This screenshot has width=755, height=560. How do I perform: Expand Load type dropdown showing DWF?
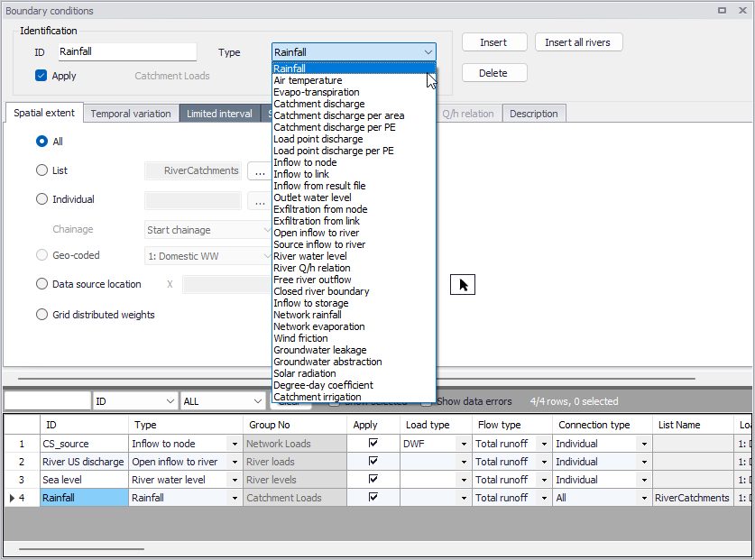tap(464, 444)
